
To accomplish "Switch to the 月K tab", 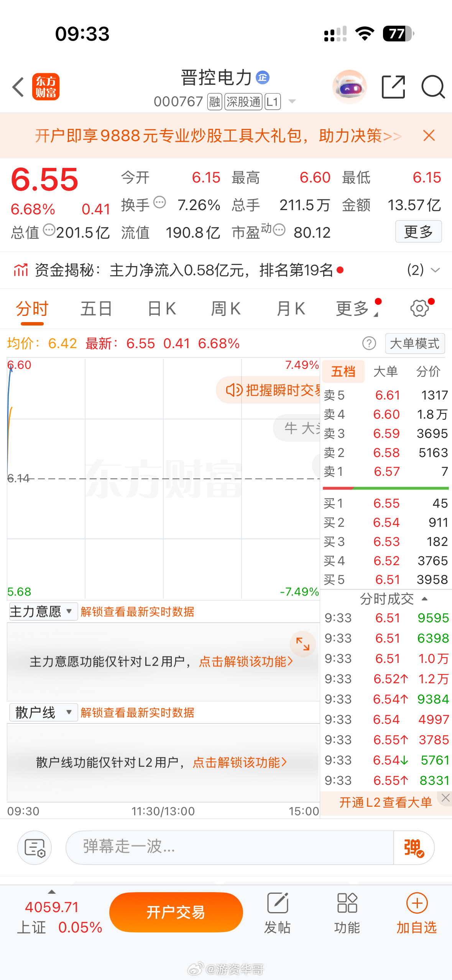I will (x=291, y=309).
